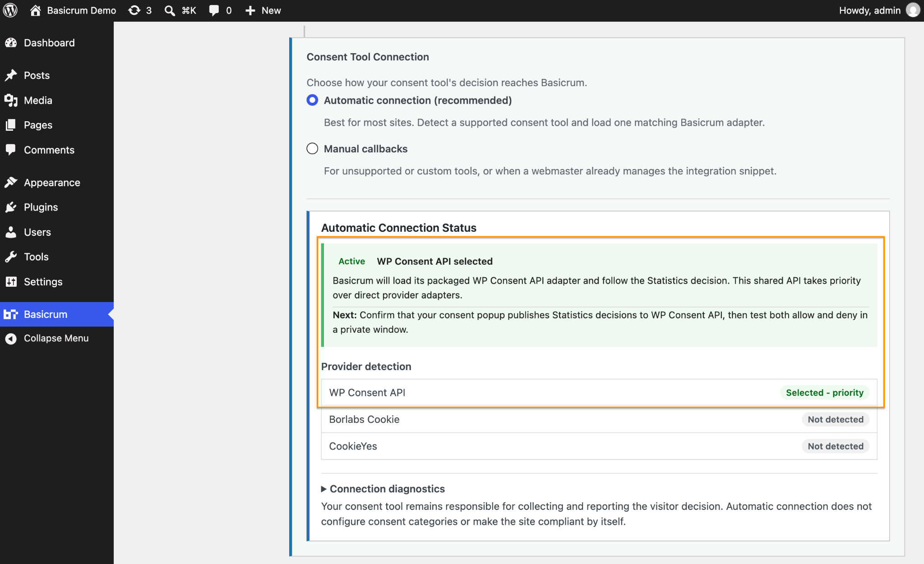Click the Plugins plug icon
The image size is (924, 564).
[11, 207]
